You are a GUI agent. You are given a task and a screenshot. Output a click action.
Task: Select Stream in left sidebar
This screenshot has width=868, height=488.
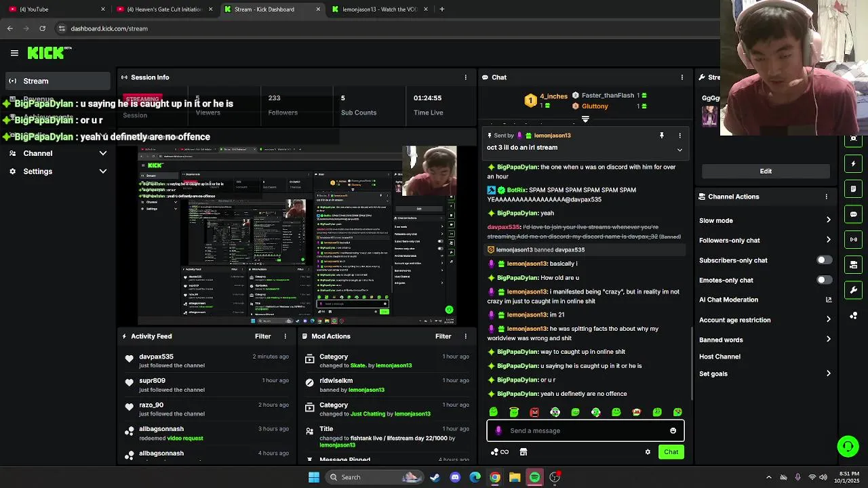click(x=57, y=81)
